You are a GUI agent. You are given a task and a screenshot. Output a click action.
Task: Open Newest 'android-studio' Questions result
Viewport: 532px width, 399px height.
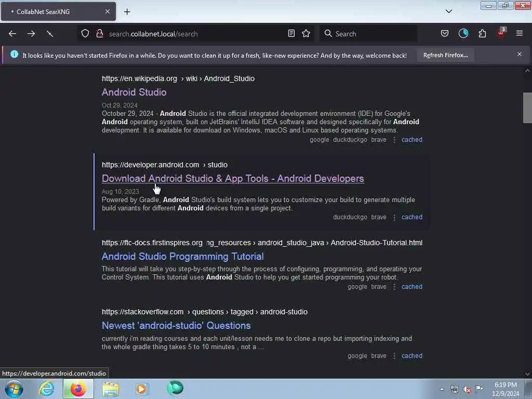point(176,326)
